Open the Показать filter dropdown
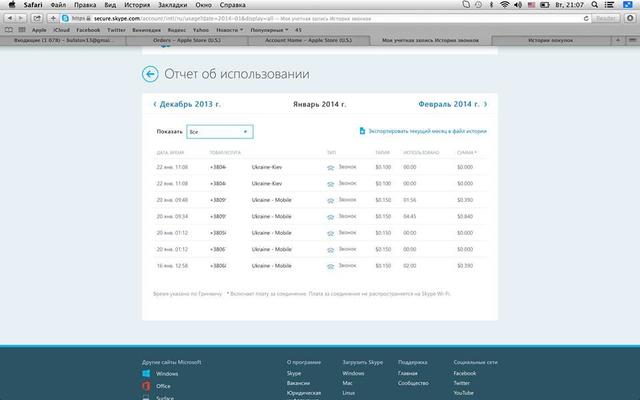This screenshot has height=400, width=640. [219, 131]
